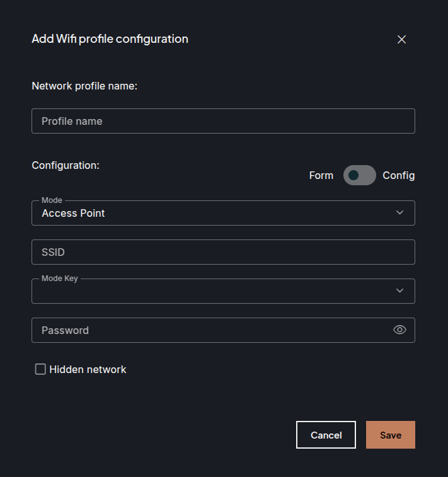Image resolution: width=448 pixels, height=477 pixels.
Task: Click the Configuration section heading
Action: click(66, 165)
